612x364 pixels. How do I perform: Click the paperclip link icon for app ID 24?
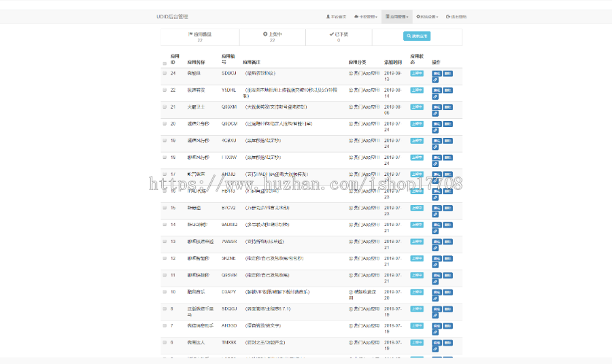(435, 79)
